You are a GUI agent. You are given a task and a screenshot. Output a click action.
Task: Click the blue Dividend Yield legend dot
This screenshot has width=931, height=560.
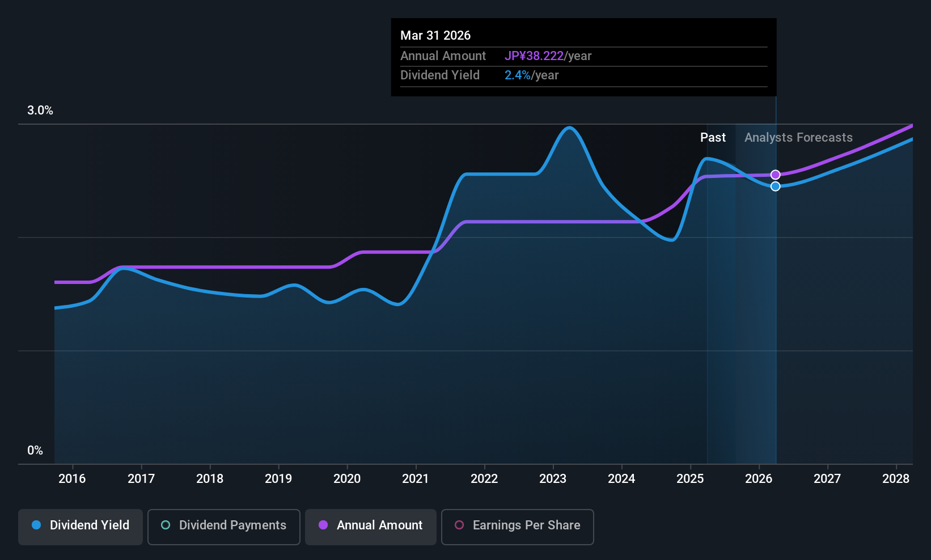pyautogui.click(x=36, y=525)
